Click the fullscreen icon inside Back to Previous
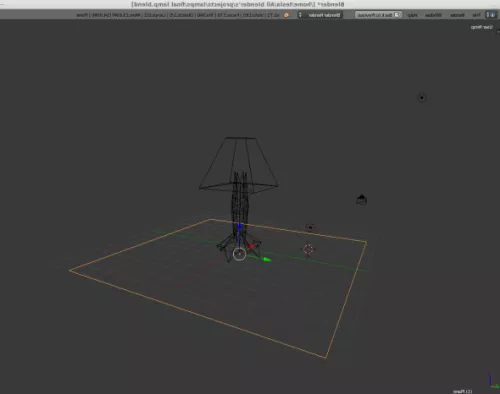Screen dimensions: 500x394 (397, 15)
